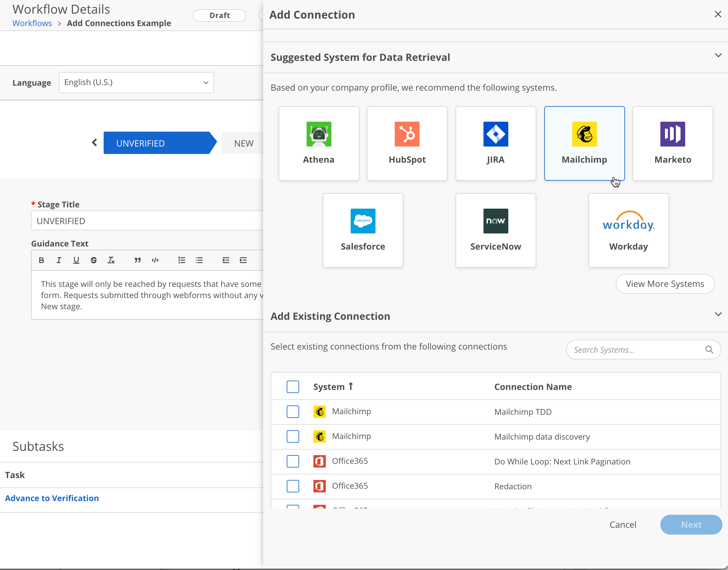This screenshot has height=570, width=728.
Task: Click the Add Connections Example breadcrumb
Action: pos(119,23)
